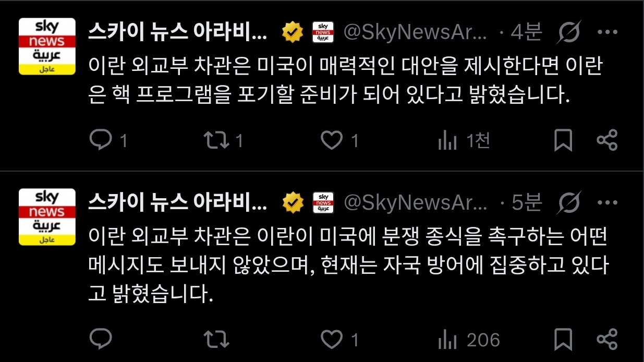The height and width of the screenshot is (362, 644).
Task: Reply to the second post about defense focus
Action: tap(101, 340)
